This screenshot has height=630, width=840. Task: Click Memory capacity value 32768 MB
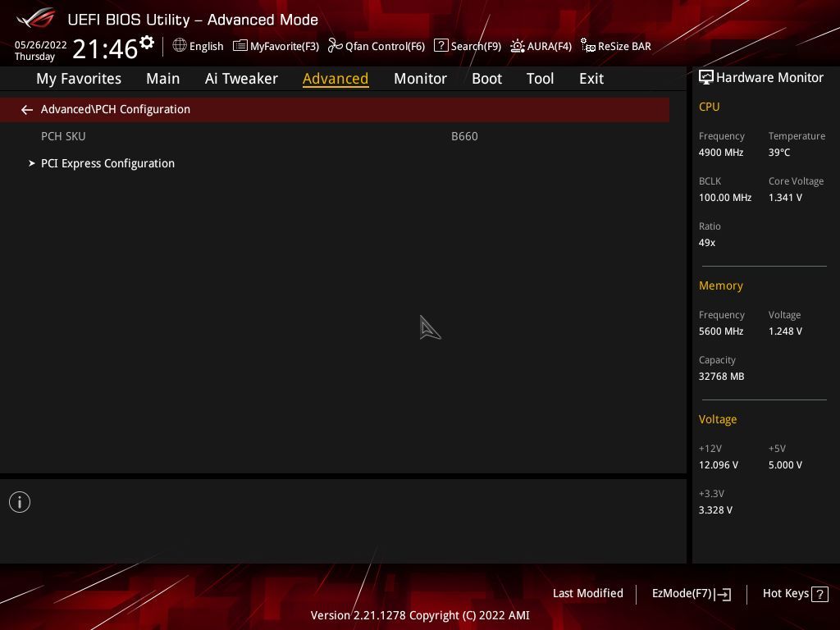click(721, 376)
